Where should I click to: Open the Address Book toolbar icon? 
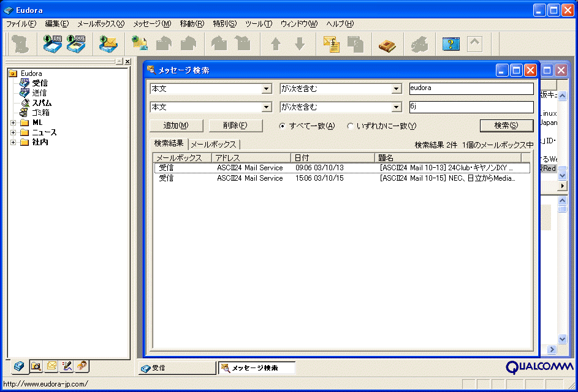pyautogui.click(x=387, y=44)
